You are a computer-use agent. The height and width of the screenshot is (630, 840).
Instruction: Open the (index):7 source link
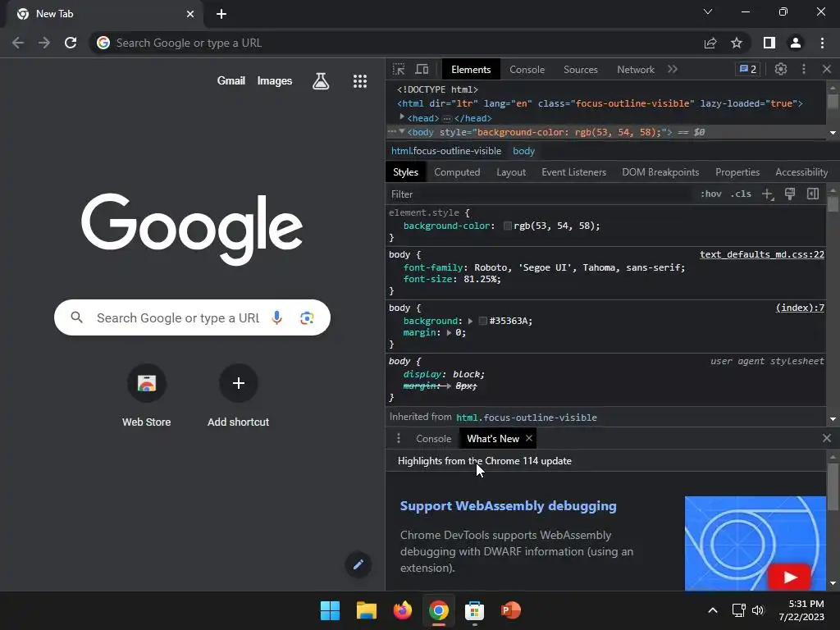(800, 308)
